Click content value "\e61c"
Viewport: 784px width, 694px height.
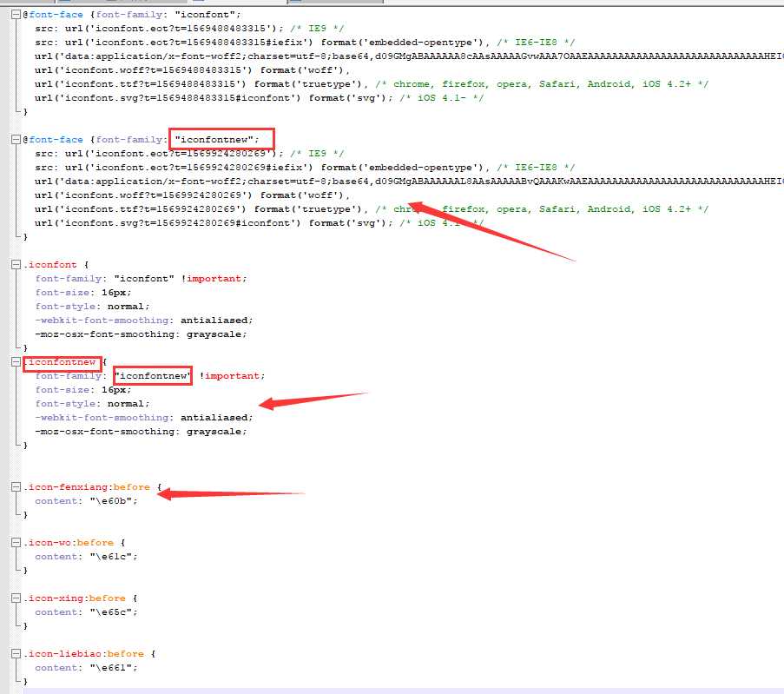tap(111, 557)
